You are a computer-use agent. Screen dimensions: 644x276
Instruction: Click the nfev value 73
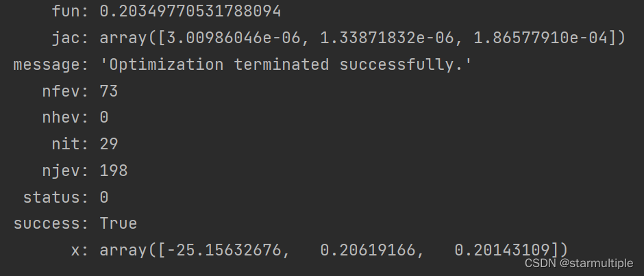[109, 91]
